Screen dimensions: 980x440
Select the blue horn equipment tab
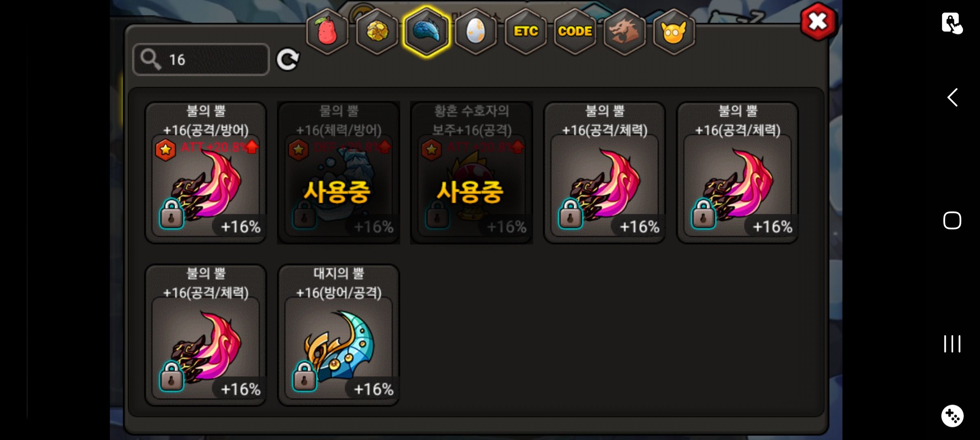427,31
